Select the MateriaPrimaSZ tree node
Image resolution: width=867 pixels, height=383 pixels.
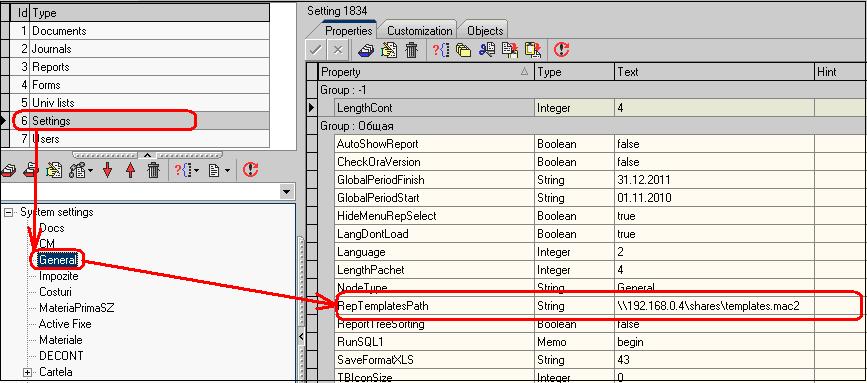click(77, 308)
